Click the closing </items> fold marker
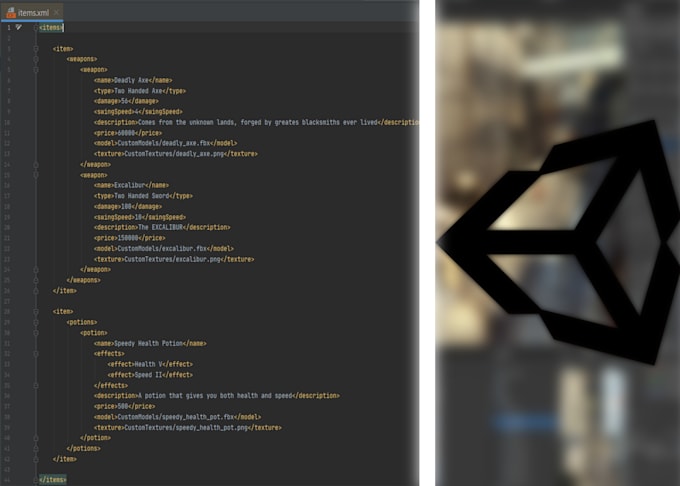Image resolution: width=680 pixels, height=486 pixels. 36,480
